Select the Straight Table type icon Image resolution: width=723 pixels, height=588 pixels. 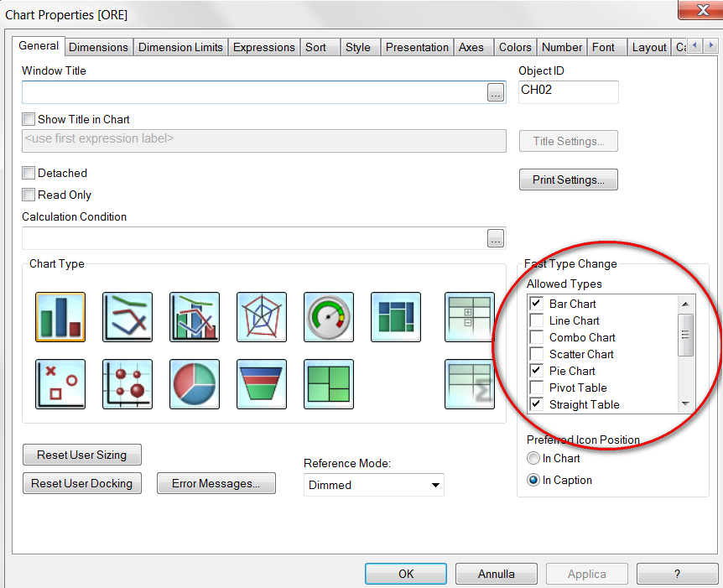470,384
